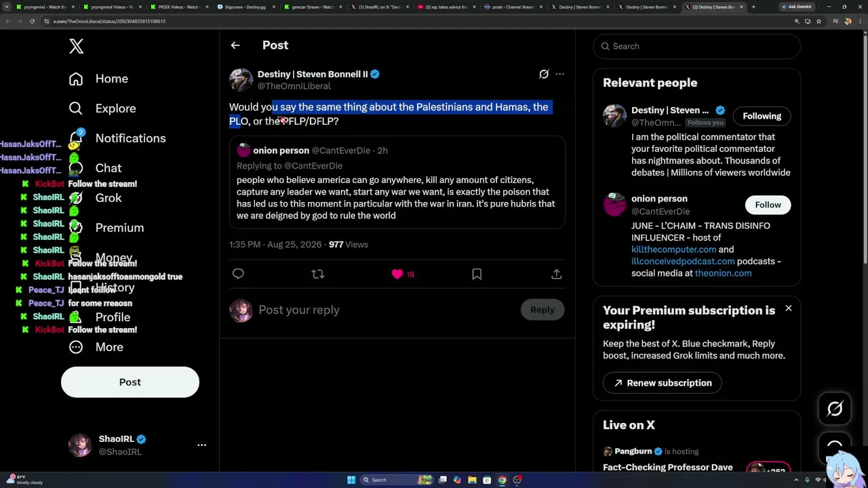
Task: Open OBS Studio from the taskbar
Action: [517, 480]
